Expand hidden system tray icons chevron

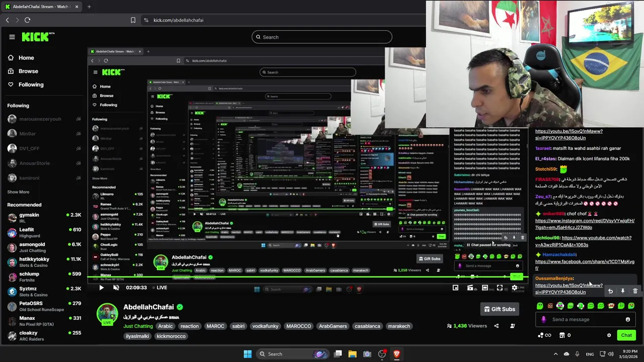point(555,354)
